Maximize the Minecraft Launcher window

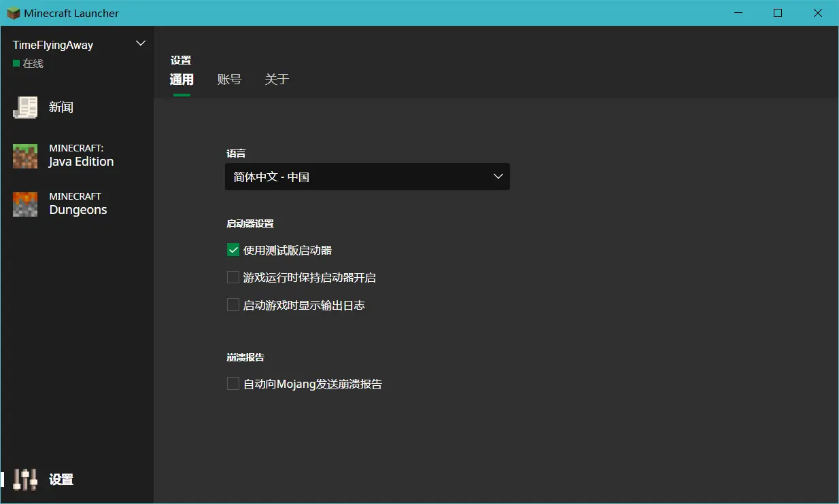click(x=778, y=13)
